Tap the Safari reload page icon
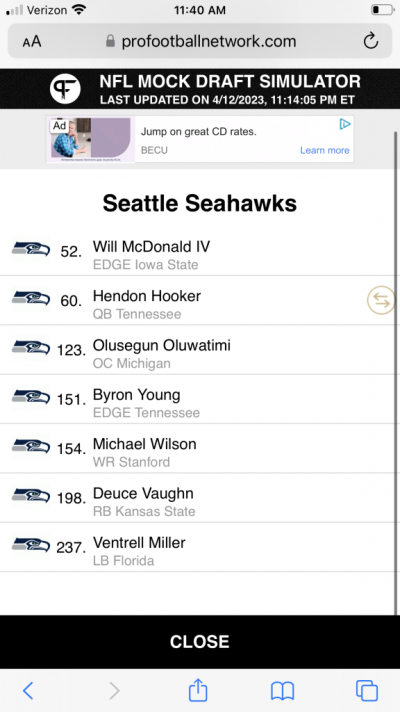This screenshot has width=400, height=712. click(370, 41)
